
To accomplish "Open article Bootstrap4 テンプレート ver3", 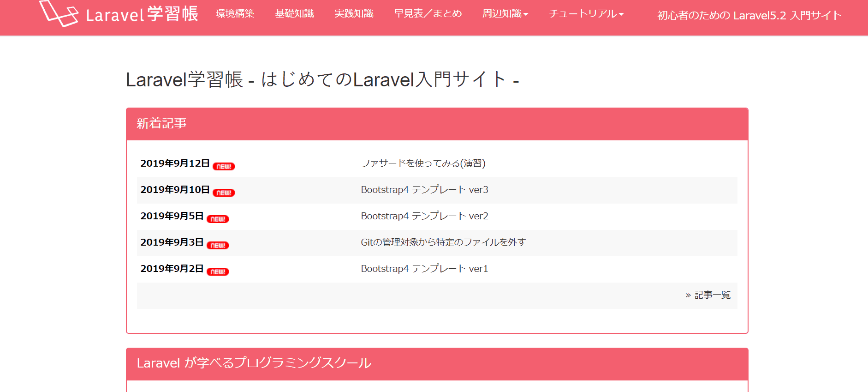I will pos(424,190).
